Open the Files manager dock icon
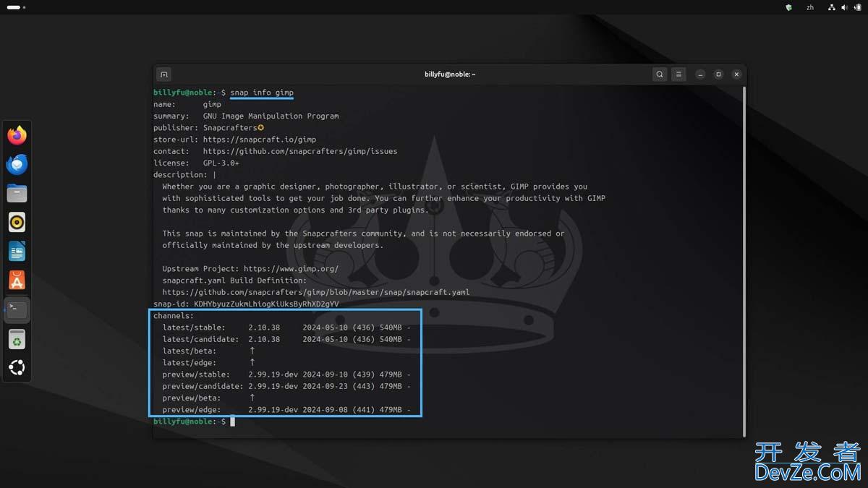 [17, 193]
